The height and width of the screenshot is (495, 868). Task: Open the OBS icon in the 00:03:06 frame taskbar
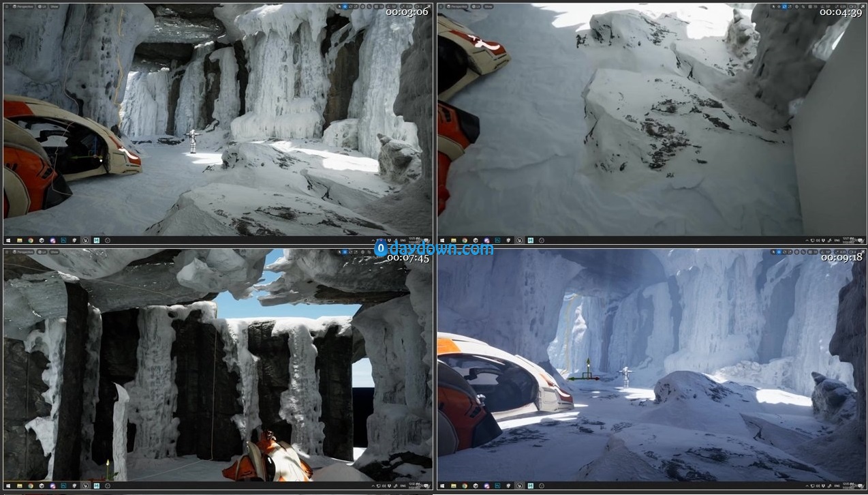(x=108, y=240)
